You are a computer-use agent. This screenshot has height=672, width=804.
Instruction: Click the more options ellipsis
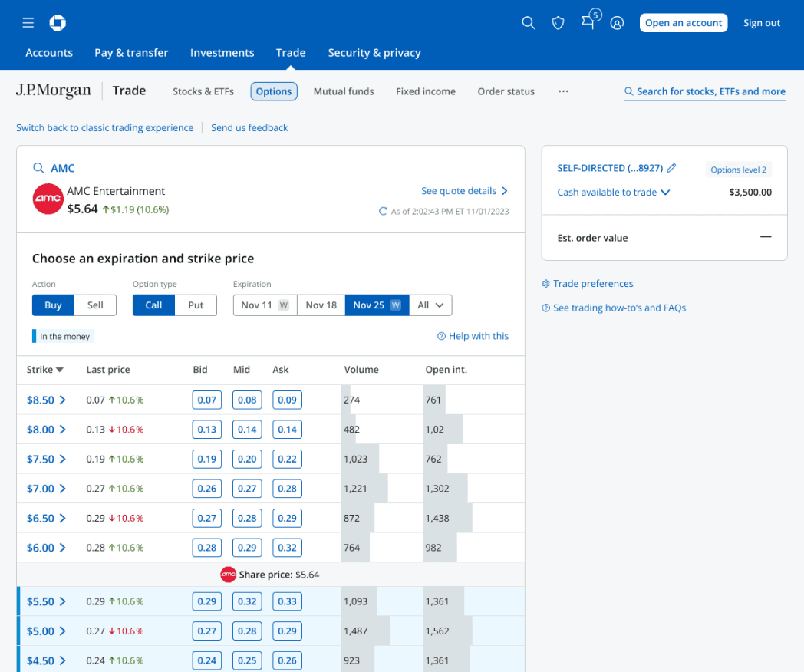click(564, 91)
